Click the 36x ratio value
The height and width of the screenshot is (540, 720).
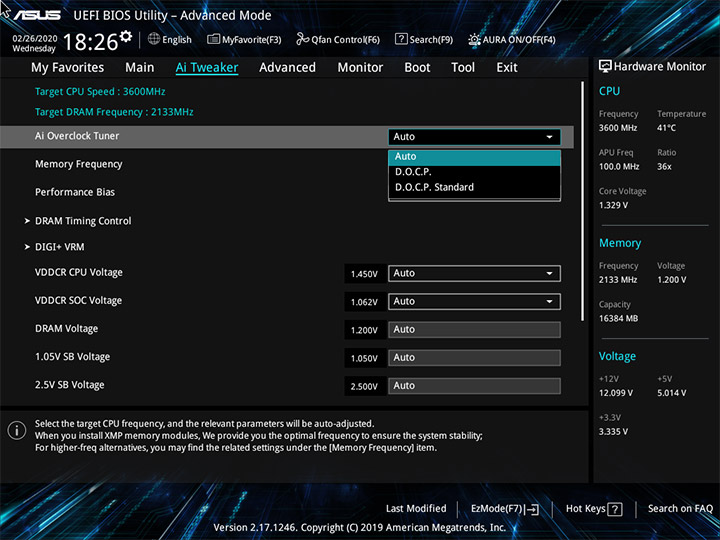[x=664, y=166]
